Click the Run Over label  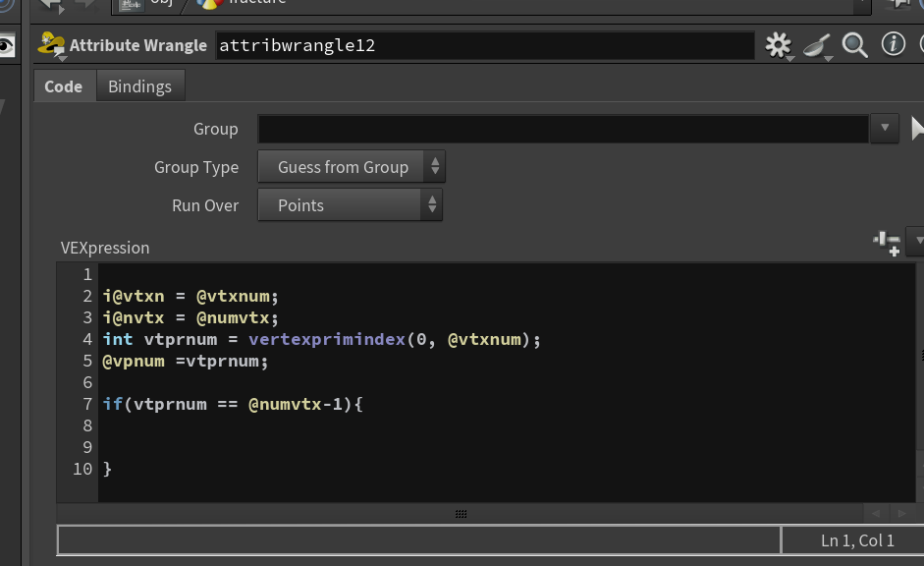tap(205, 205)
